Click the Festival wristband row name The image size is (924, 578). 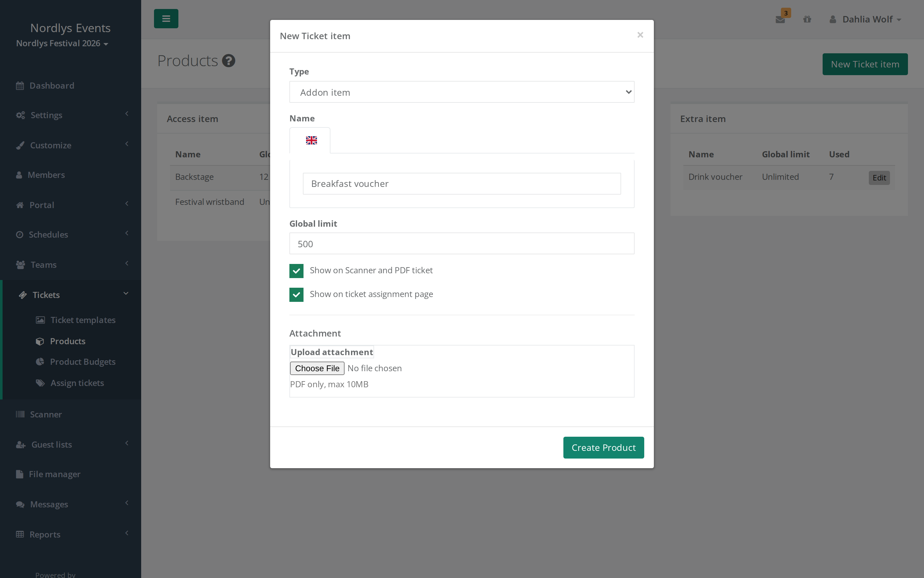coord(210,202)
